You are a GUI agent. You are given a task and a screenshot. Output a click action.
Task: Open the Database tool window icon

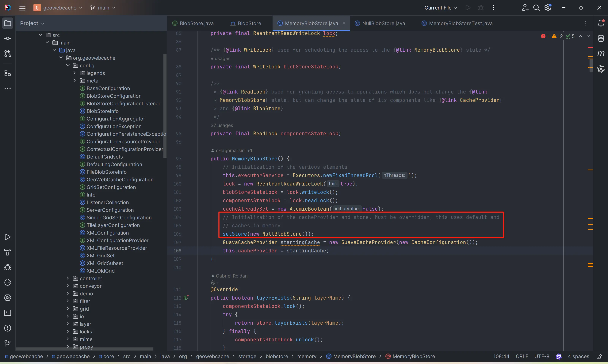pyautogui.click(x=601, y=39)
